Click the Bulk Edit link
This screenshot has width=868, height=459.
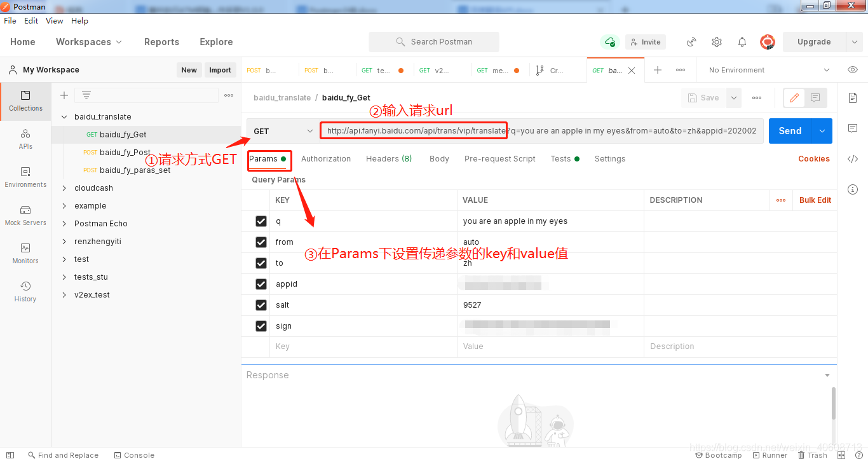point(815,200)
